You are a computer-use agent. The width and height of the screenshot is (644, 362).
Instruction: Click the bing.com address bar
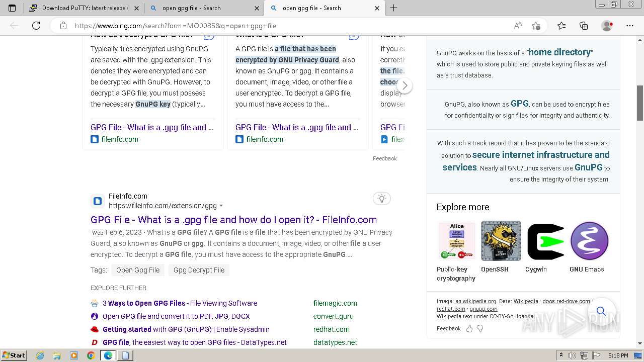(x=282, y=26)
